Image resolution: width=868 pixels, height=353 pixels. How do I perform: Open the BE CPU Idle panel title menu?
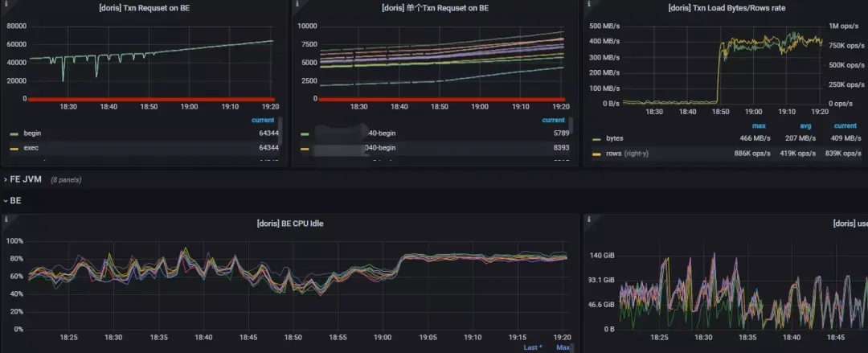(290, 224)
